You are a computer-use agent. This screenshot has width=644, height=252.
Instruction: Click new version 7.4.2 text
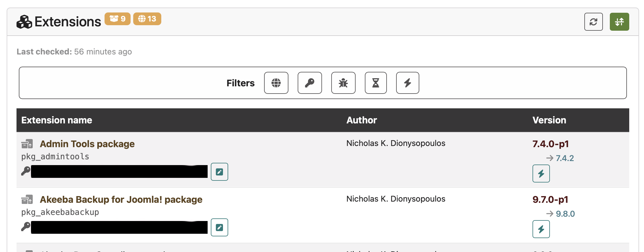565,158
